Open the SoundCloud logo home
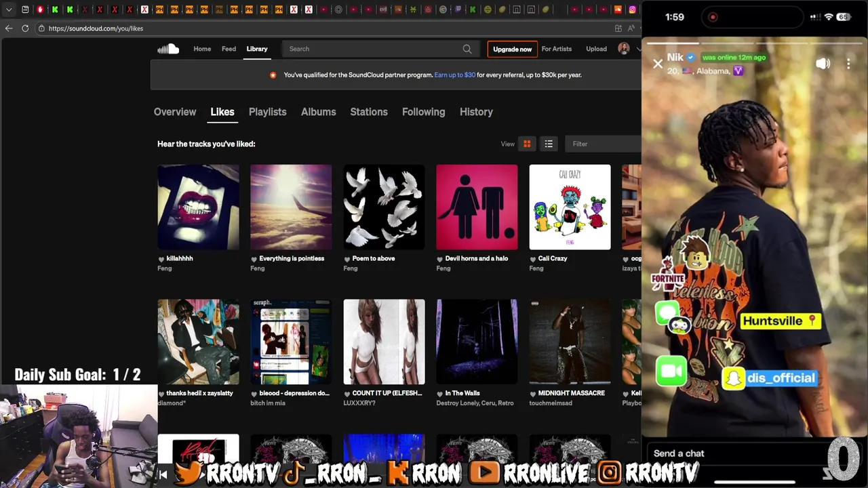 pyautogui.click(x=168, y=49)
